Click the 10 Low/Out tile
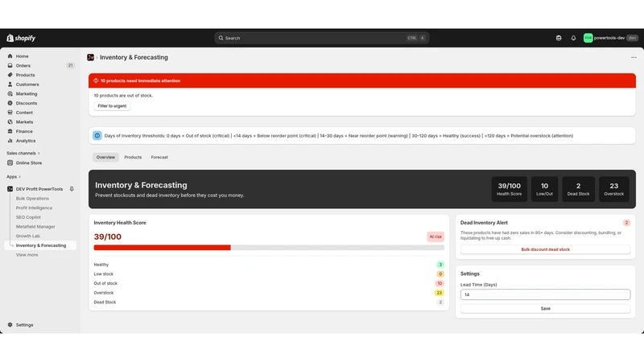 545,189
